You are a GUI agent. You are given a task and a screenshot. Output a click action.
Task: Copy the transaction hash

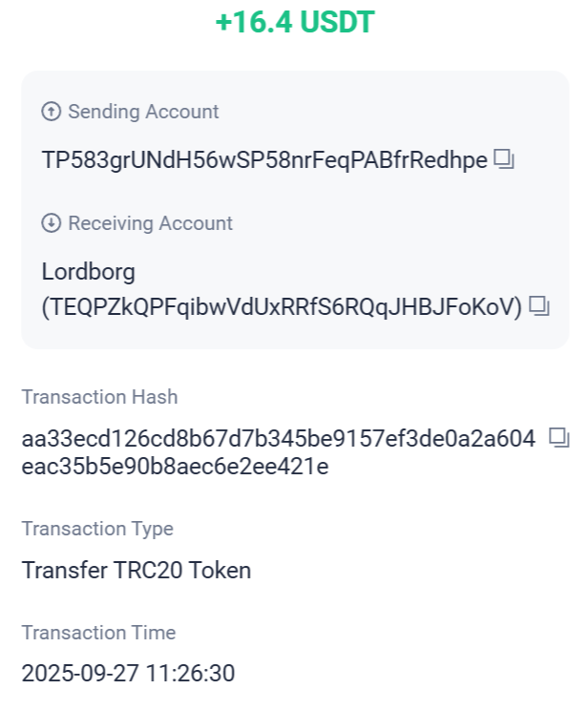point(559,438)
